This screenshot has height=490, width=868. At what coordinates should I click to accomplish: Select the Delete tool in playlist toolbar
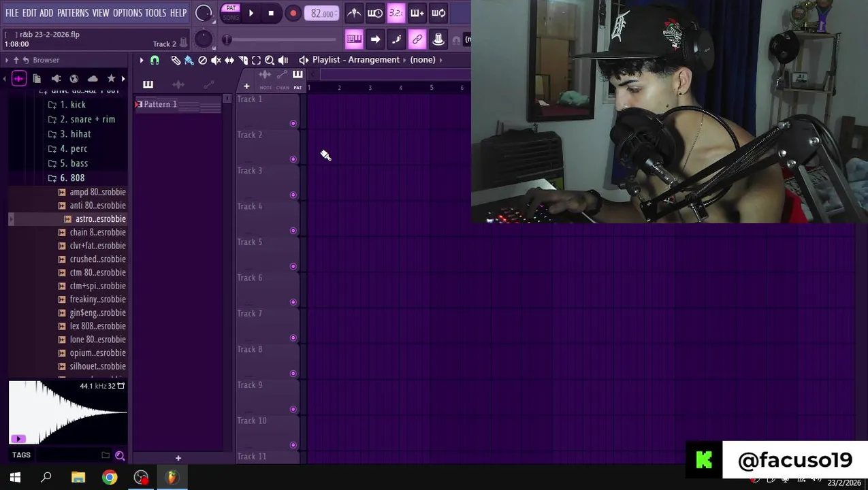[202, 60]
